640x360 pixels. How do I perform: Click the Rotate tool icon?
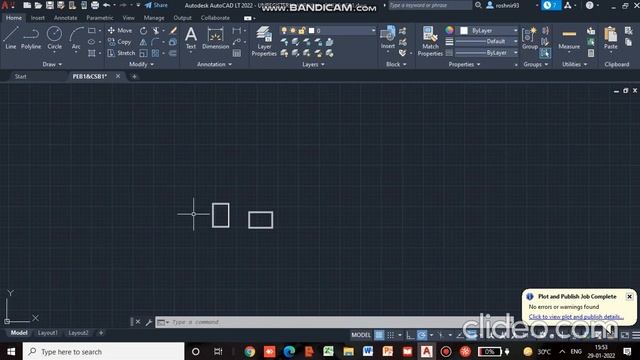click(143, 31)
